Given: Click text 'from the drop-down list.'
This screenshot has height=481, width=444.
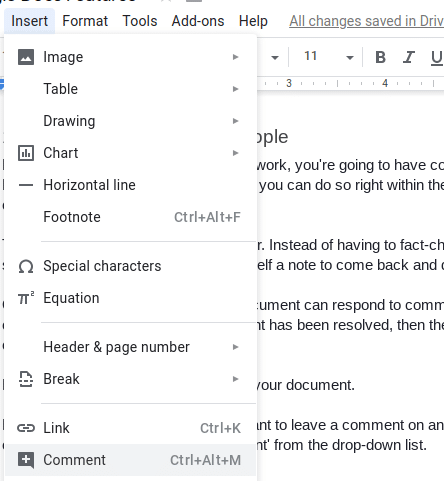Looking at the screenshot, I should coord(350,445).
